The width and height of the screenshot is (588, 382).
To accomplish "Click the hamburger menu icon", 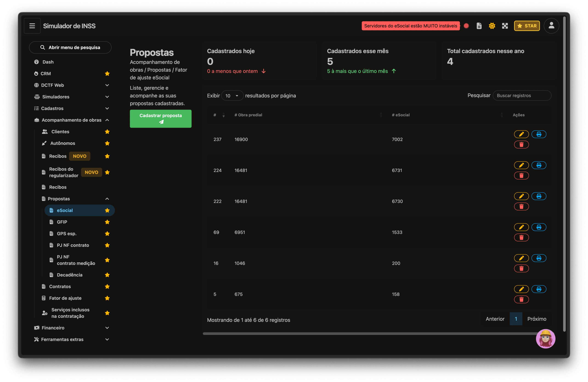I will pyautogui.click(x=32, y=26).
